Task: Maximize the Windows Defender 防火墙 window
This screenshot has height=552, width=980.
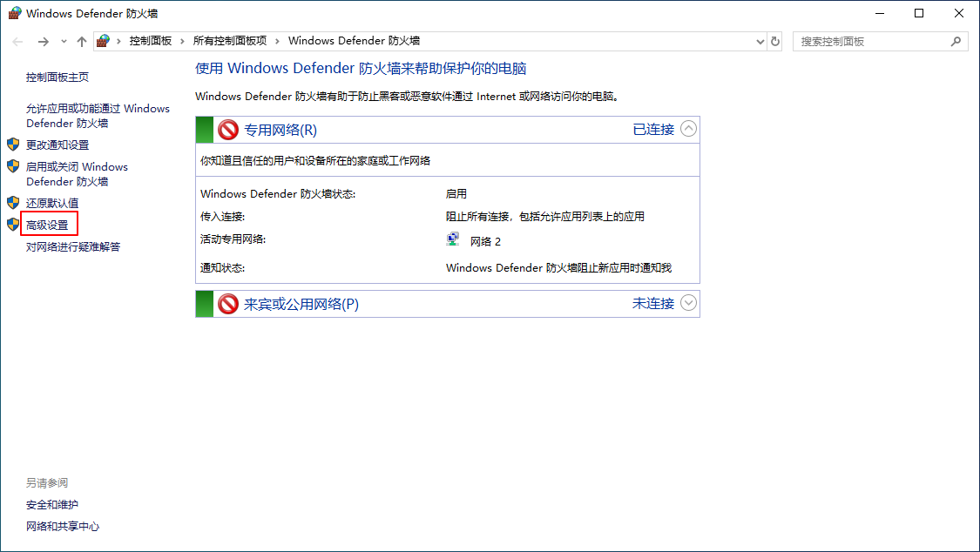Action: [x=919, y=13]
